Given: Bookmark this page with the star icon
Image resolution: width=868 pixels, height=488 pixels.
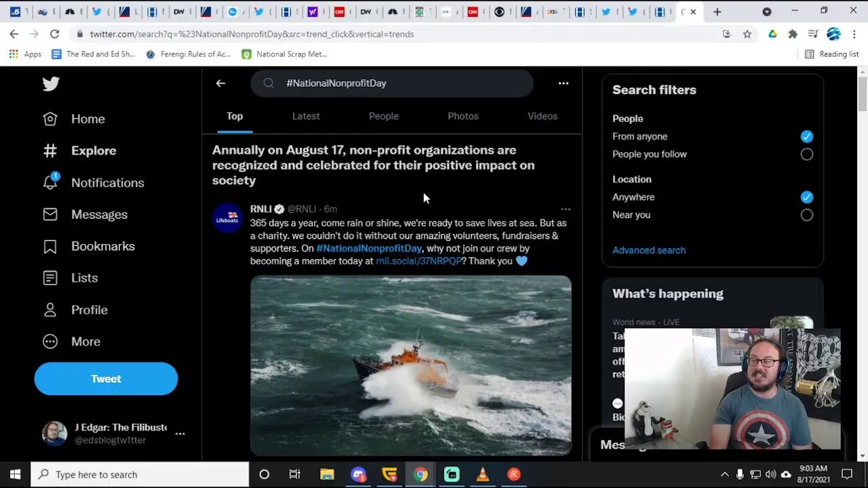Looking at the screenshot, I should tap(747, 34).
